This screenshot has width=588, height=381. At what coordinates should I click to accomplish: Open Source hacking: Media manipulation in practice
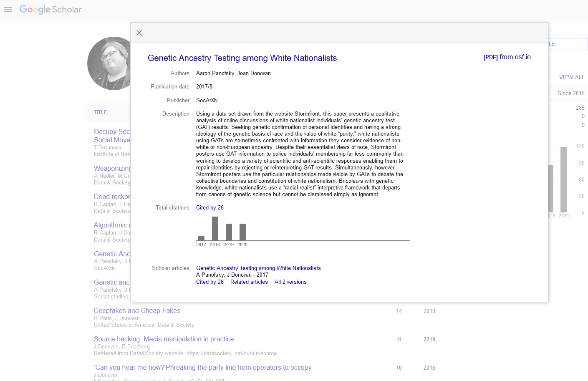pyautogui.click(x=164, y=339)
